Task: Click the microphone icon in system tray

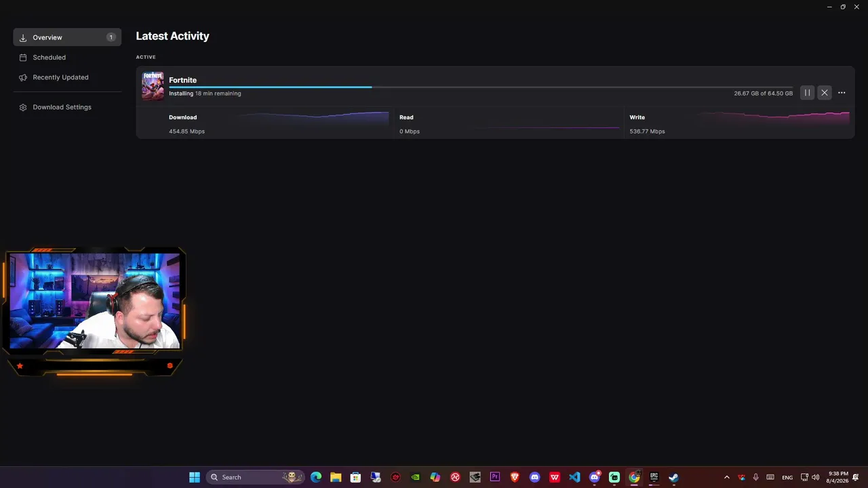Action: 755,477
